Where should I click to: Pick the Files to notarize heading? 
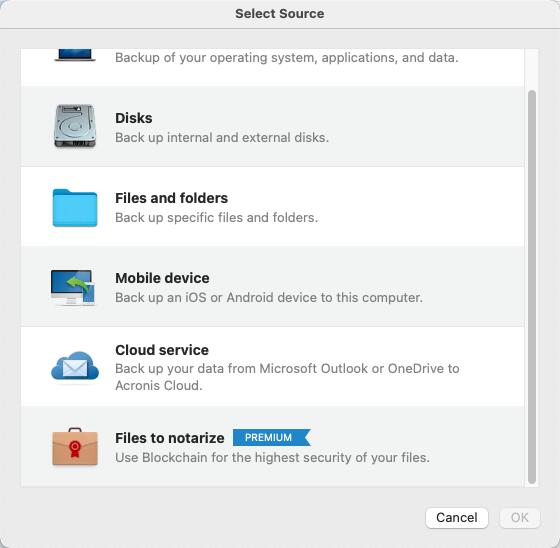pyautogui.click(x=170, y=438)
